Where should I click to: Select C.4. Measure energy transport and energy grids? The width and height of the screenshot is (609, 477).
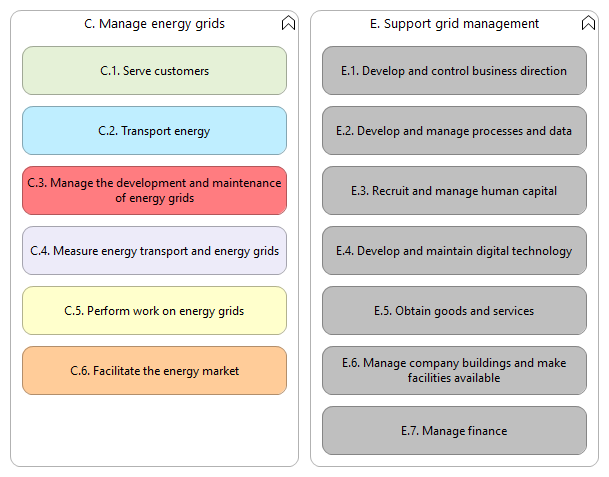pyautogui.click(x=155, y=251)
